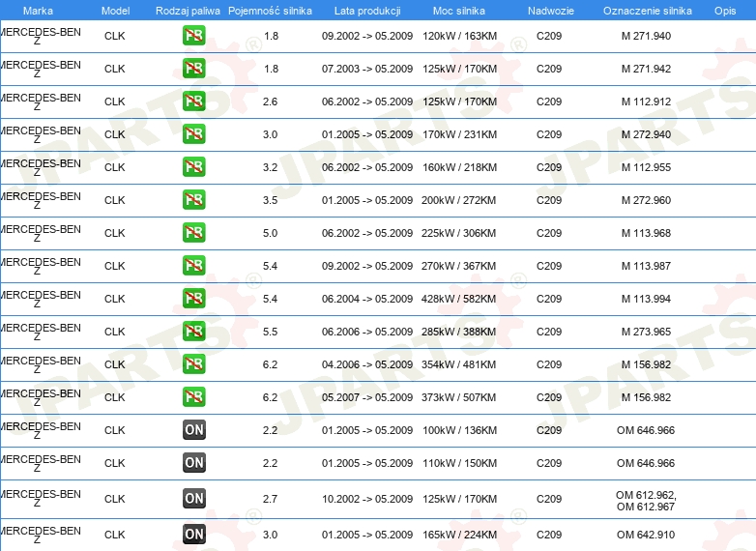The width and height of the screenshot is (756, 551).
Task: Select the PB icon in the 170kW / 231KM row
Action: (x=194, y=134)
